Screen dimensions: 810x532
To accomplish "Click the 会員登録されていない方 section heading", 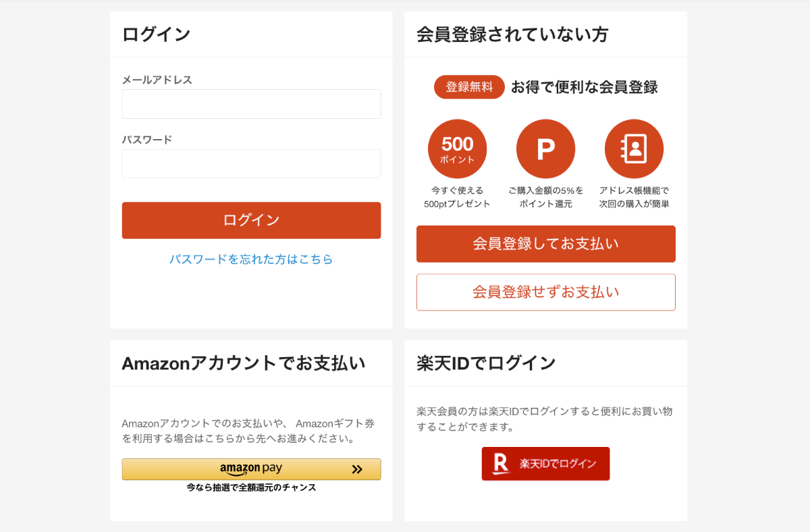I will click(x=512, y=34).
